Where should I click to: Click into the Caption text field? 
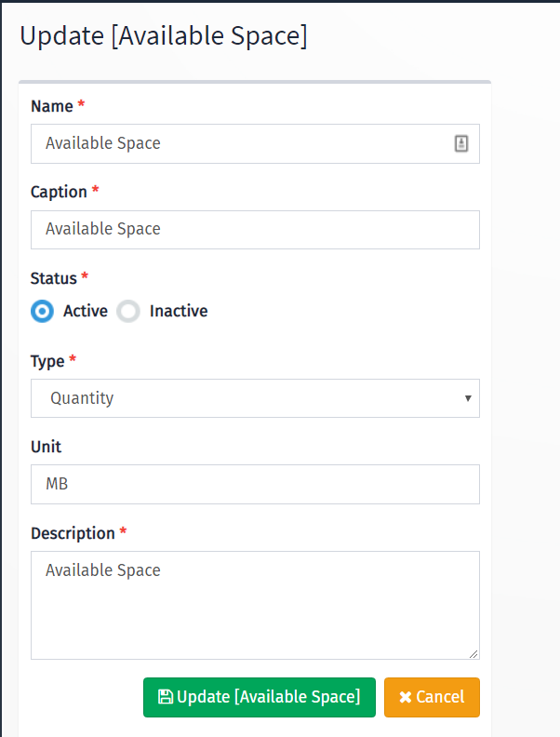pyautogui.click(x=255, y=230)
